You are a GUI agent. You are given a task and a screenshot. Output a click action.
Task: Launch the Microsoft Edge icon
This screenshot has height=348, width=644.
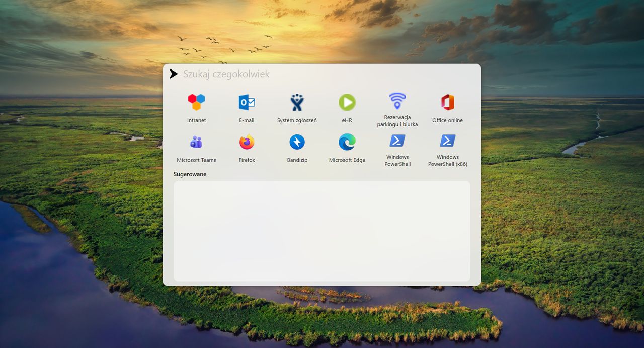pos(347,142)
